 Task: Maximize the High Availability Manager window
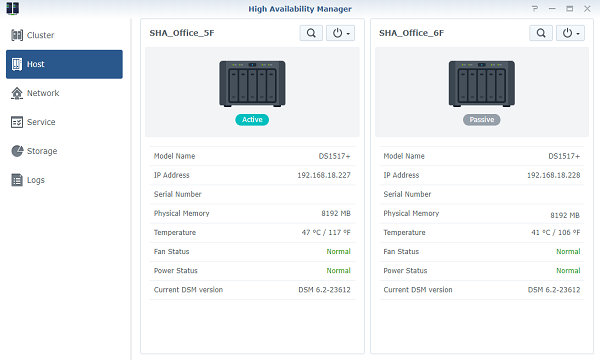click(570, 8)
